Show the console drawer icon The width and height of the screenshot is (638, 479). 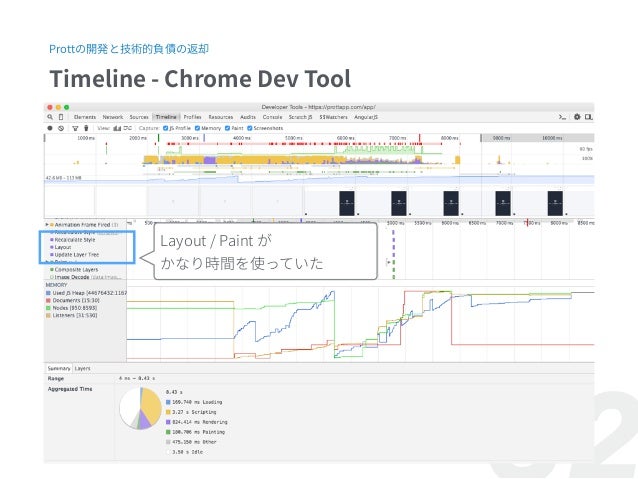point(562,117)
